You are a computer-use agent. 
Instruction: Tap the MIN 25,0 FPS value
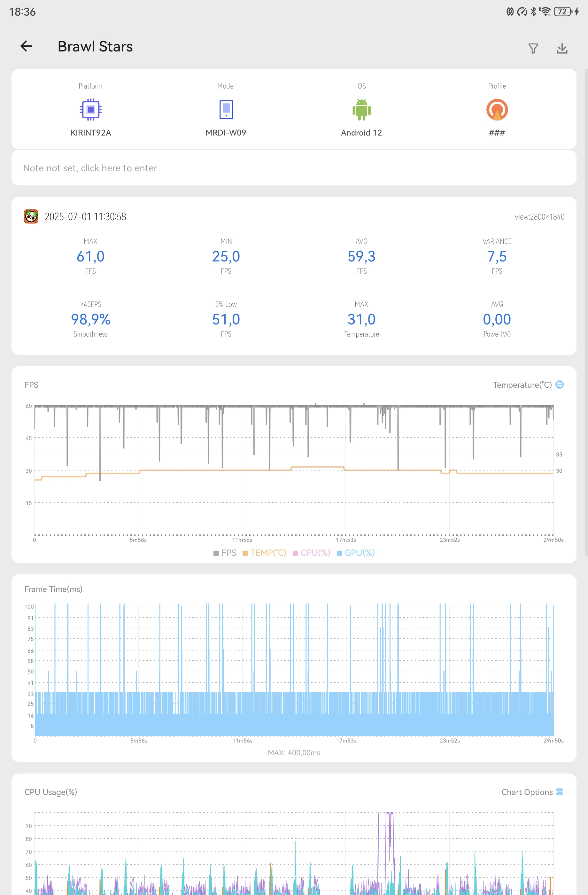(x=226, y=256)
